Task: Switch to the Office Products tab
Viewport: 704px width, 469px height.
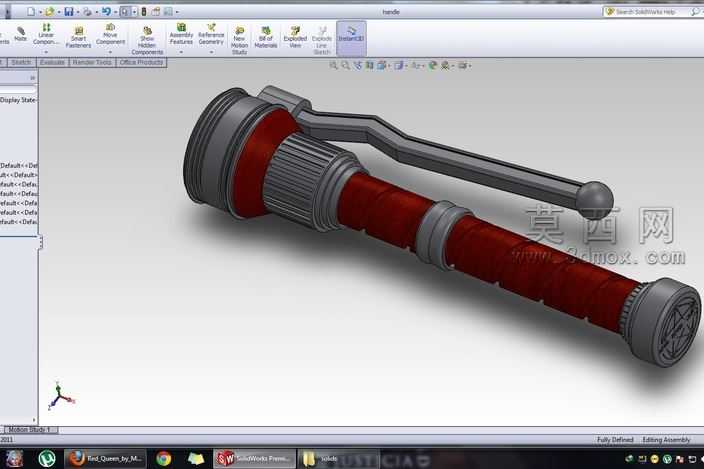Action: coord(141,62)
